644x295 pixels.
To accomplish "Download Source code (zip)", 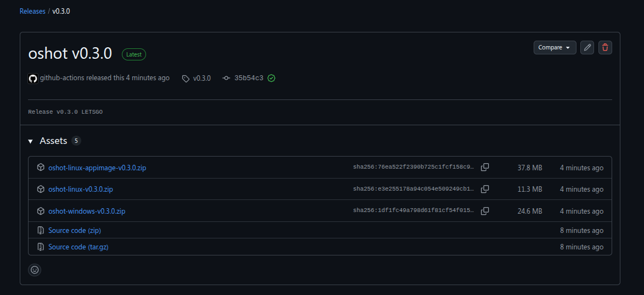I will pos(75,231).
